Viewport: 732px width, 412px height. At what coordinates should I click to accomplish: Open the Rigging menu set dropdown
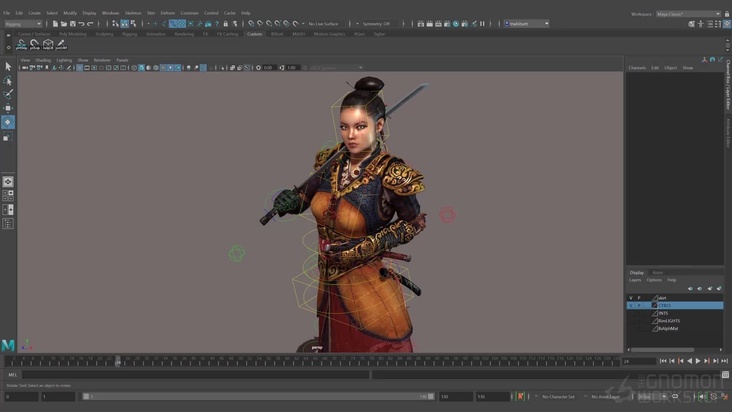[x=23, y=24]
